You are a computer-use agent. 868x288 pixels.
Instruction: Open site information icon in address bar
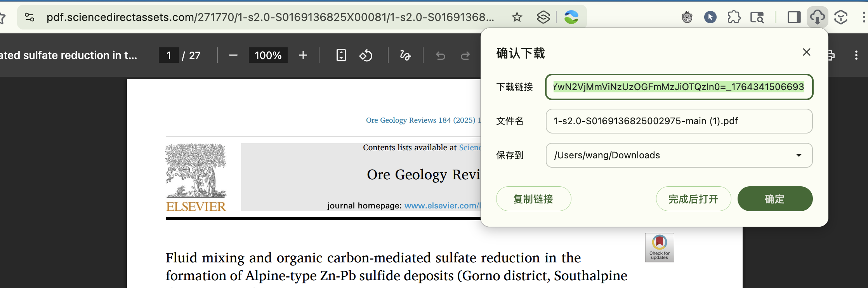[x=30, y=17]
